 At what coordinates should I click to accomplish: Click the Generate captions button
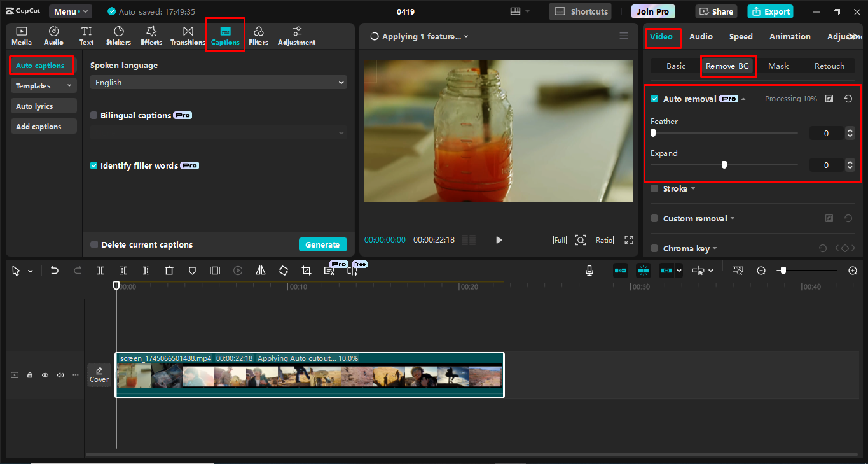322,244
